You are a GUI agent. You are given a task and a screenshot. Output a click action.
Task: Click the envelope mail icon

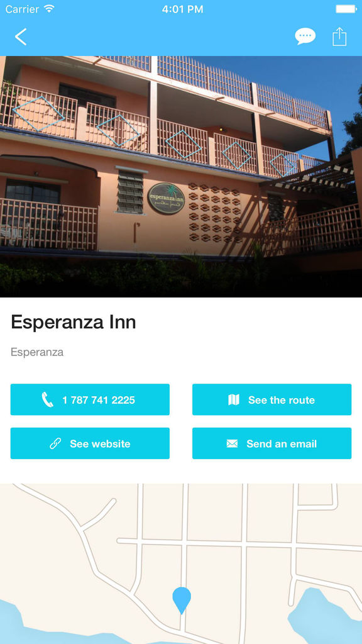pos(232,443)
